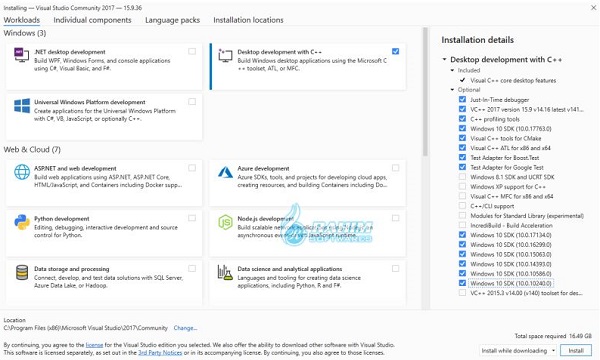600x360 pixels.
Task: Check the Azure development workload
Action: pyautogui.click(x=396, y=168)
